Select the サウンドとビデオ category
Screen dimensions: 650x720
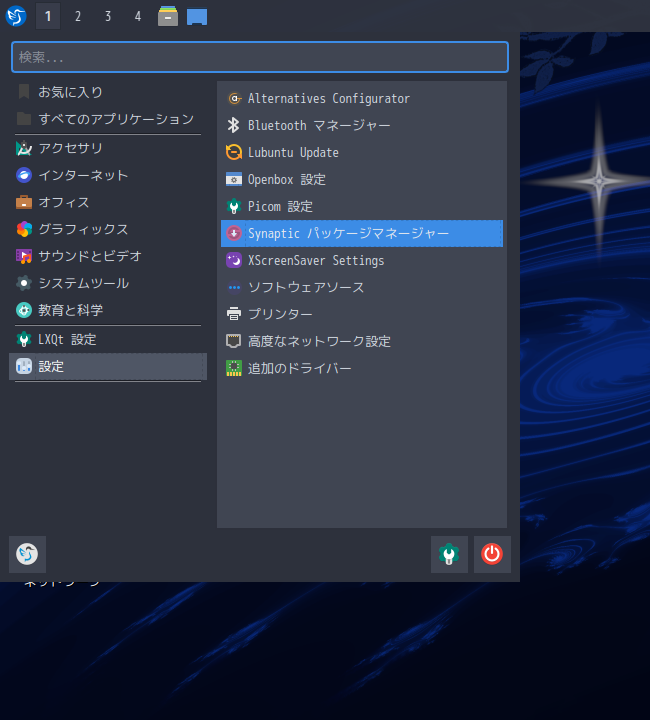(x=108, y=256)
